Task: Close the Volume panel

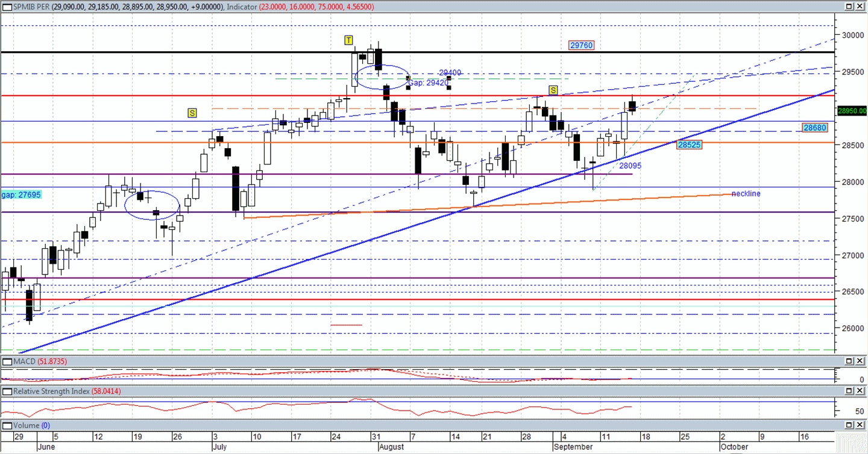Action: [861, 425]
